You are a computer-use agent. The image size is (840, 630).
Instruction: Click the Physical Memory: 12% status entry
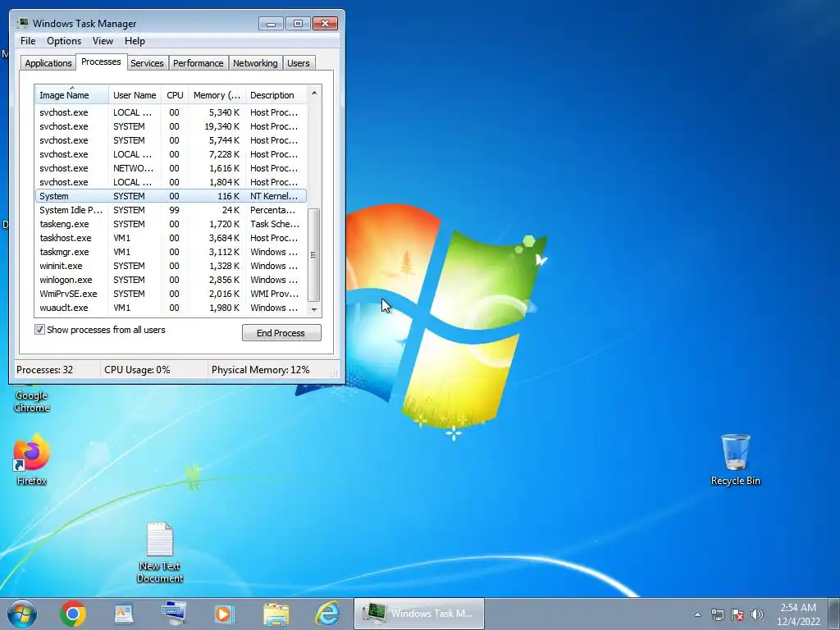pos(260,370)
